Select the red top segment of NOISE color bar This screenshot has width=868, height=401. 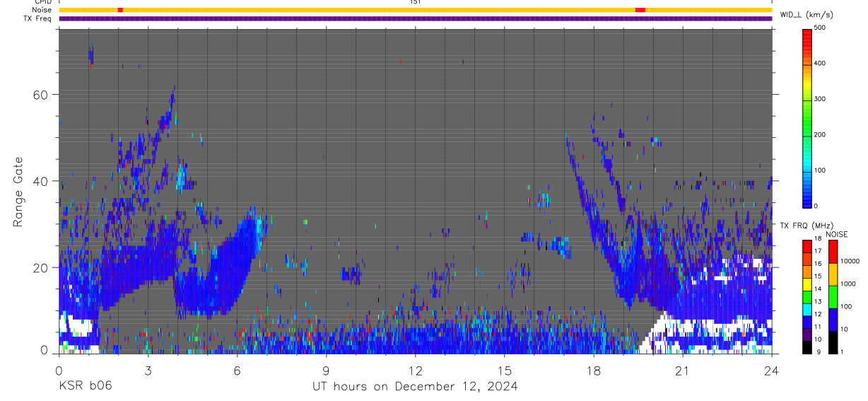click(833, 252)
